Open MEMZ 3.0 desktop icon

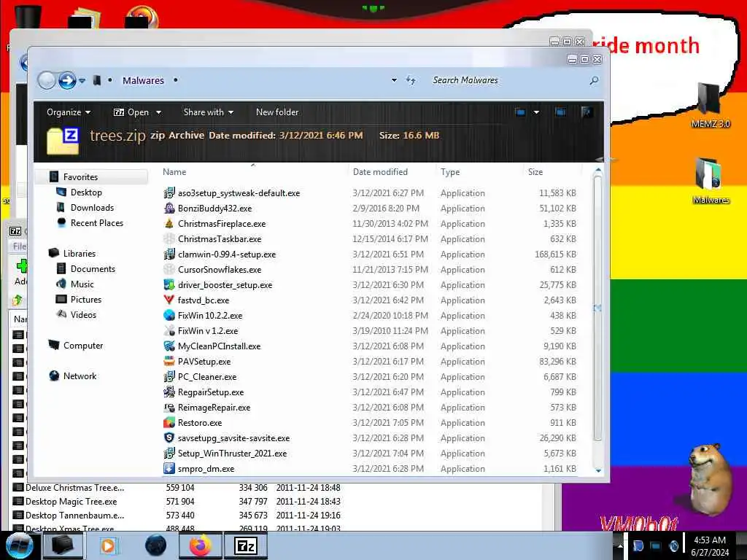point(710,106)
